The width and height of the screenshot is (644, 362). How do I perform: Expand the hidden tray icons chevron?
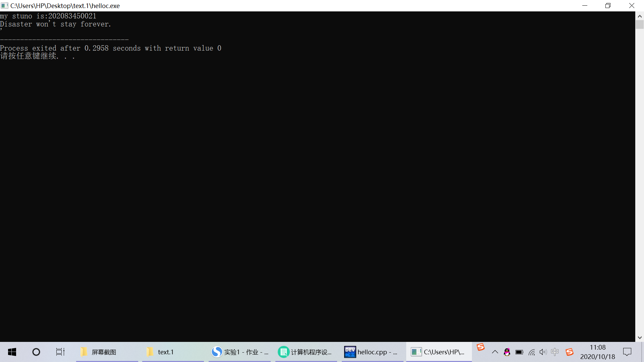coord(495,352)
